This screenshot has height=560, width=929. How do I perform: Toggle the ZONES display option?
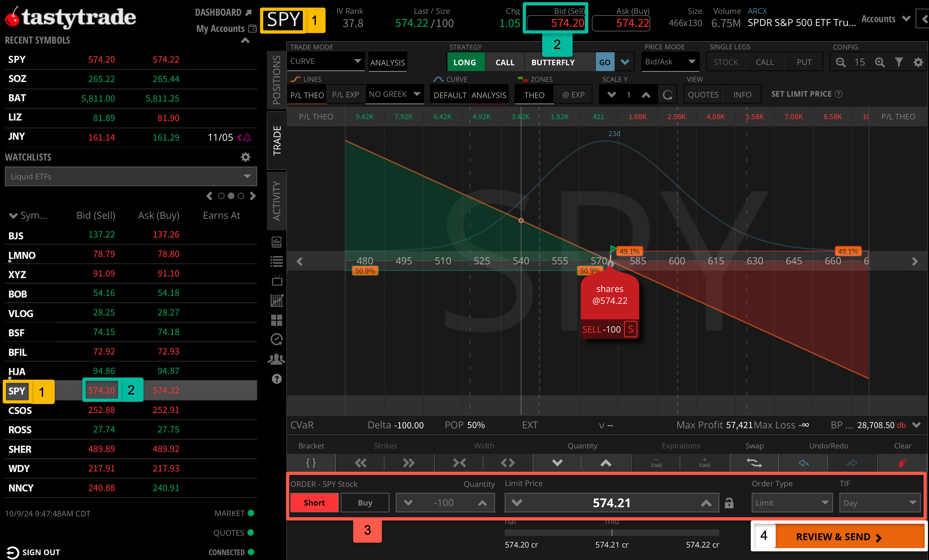[x=536, y=79]
